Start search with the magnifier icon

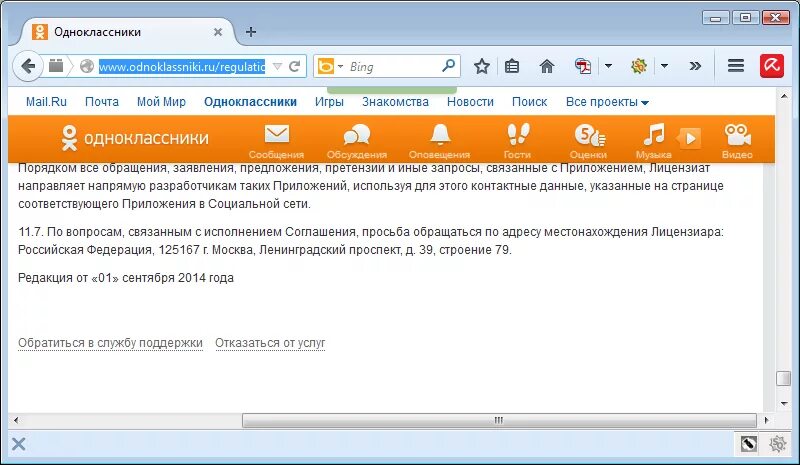click(448, 66)
